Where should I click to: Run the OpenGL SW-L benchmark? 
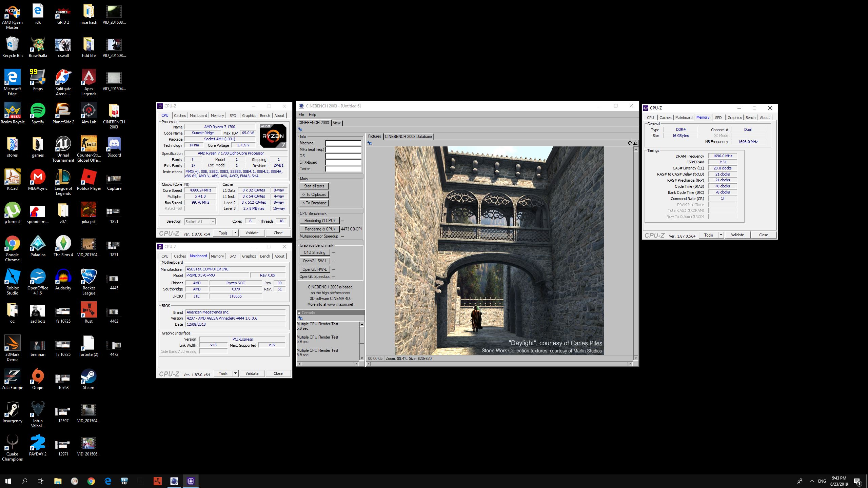(314, 261)
